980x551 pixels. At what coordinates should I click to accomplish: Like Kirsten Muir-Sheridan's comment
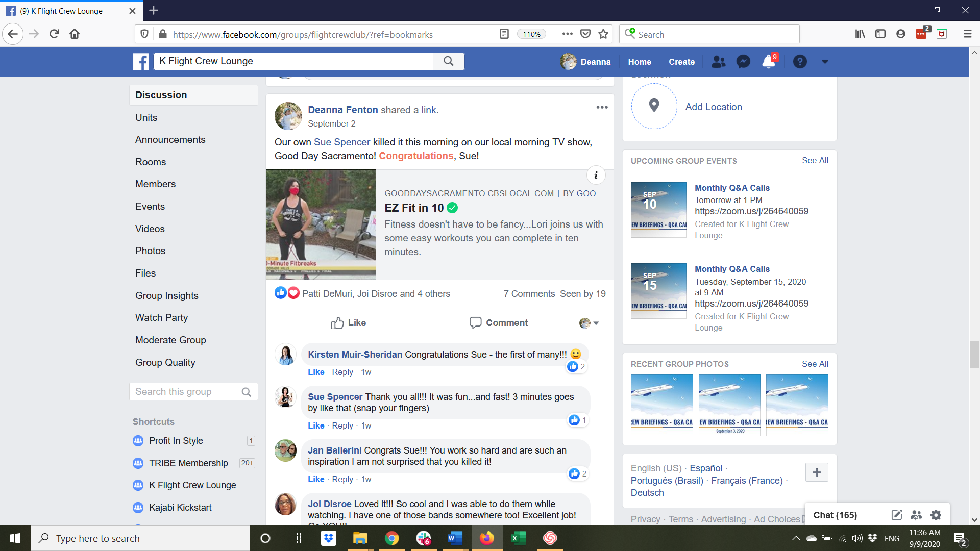point(315,372)
